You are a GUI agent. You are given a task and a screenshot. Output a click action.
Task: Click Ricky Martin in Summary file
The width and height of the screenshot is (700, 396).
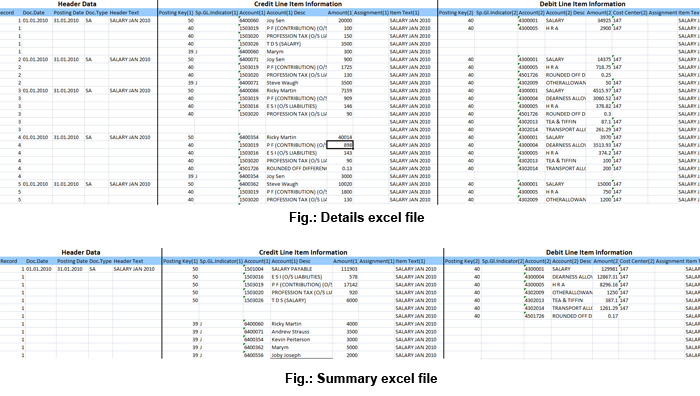click(287, 324)
